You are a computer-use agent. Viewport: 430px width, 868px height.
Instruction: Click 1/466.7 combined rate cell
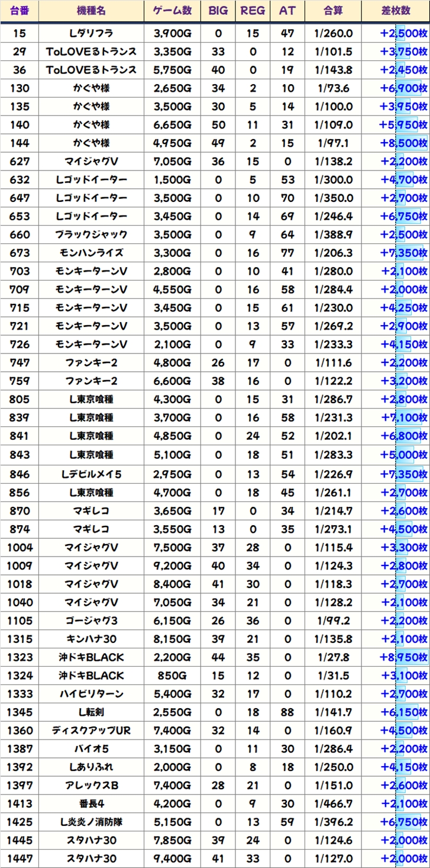pos(334,803)
